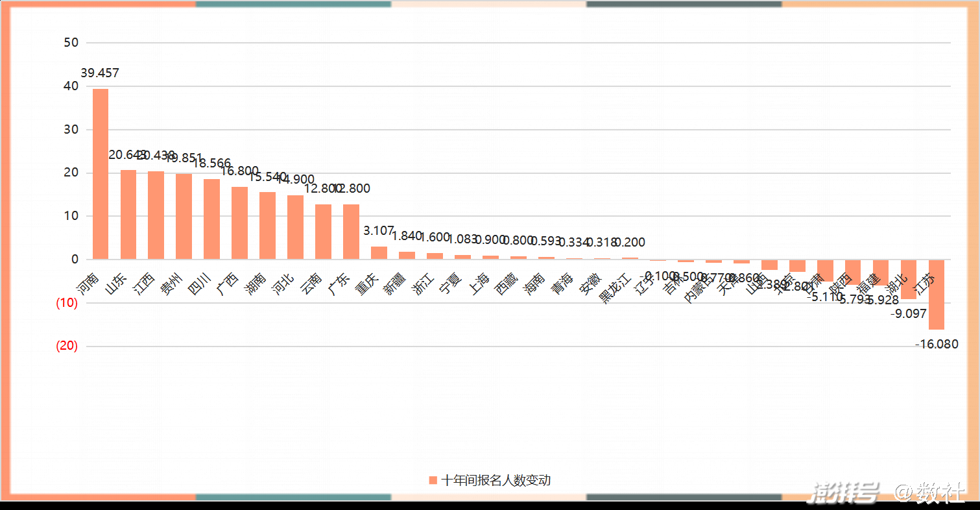The height and width of the screenshot is (510, 980).
Task: Click the data label 0.200
Action: (x=629, y=243)
